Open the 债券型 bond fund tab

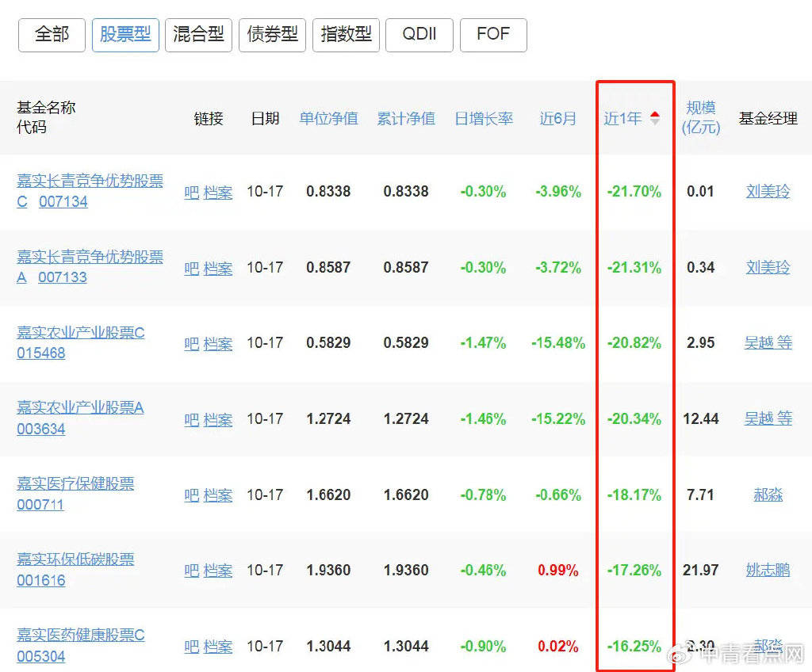point(272,35)
